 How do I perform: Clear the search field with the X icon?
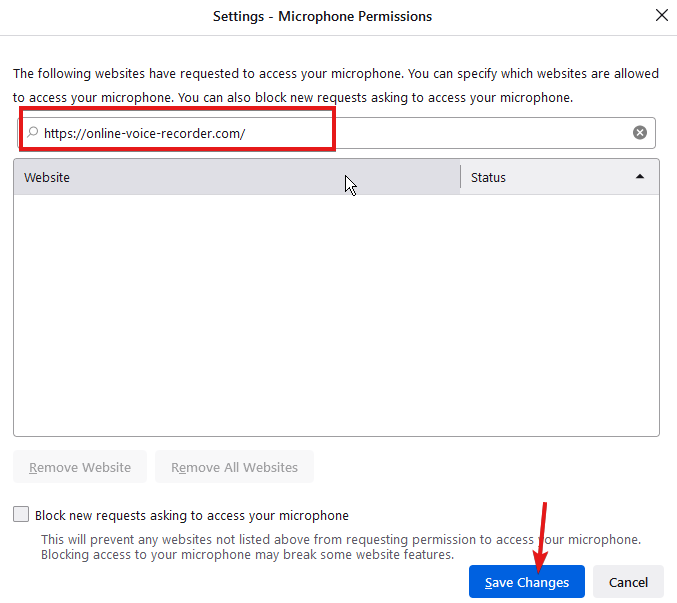coord(639,133)
